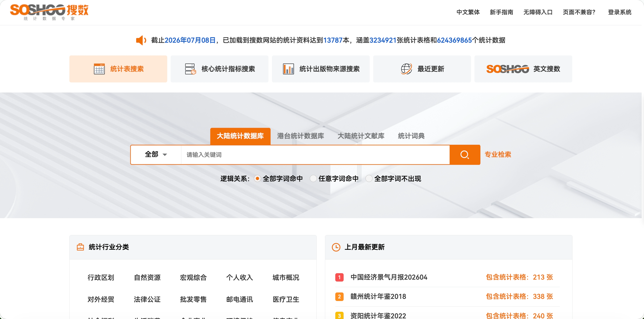The image size is (644, 319).
Task: Open 中国经济景气月报202604 entry
Action: (389, 277)
